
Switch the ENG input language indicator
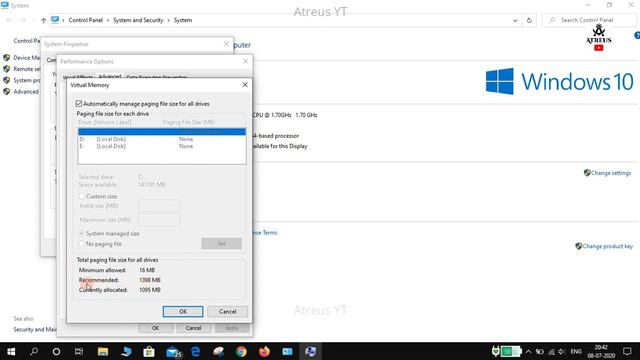coord(576,351)
